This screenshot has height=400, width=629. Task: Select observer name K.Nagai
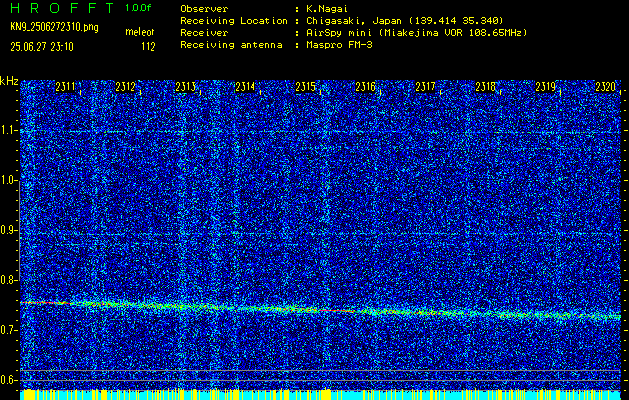(x=327, y=8)
